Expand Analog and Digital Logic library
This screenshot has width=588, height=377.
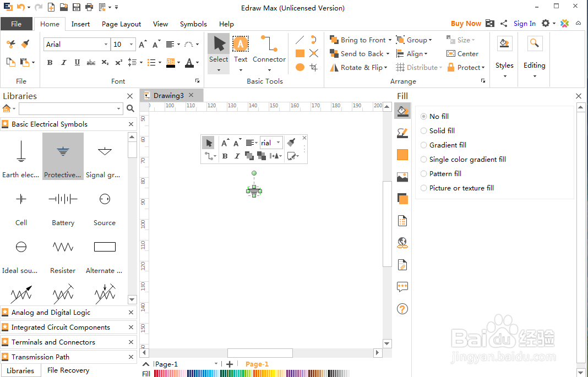(x=68, y=313)
